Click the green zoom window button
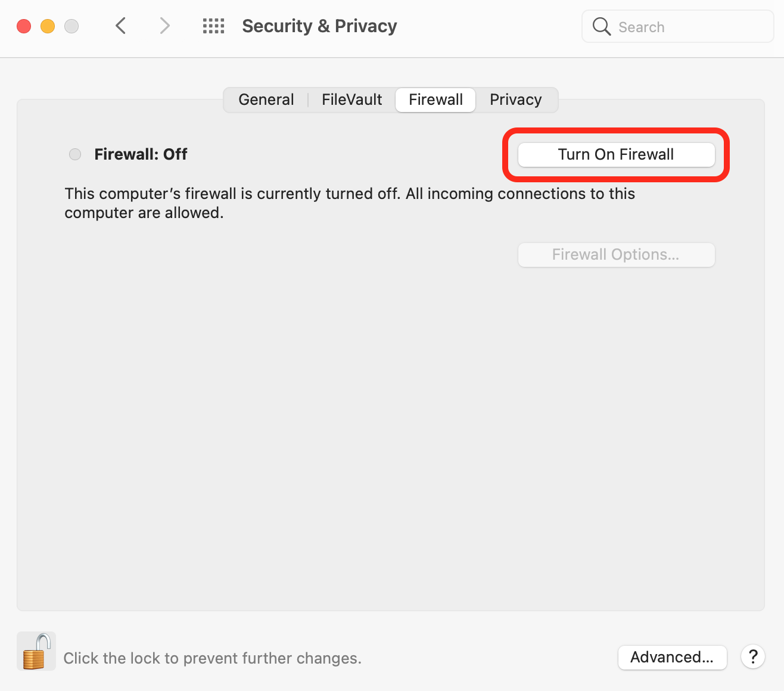Image resolution: width=784 pixels, height=691 pixels. (x=71, y=26)
